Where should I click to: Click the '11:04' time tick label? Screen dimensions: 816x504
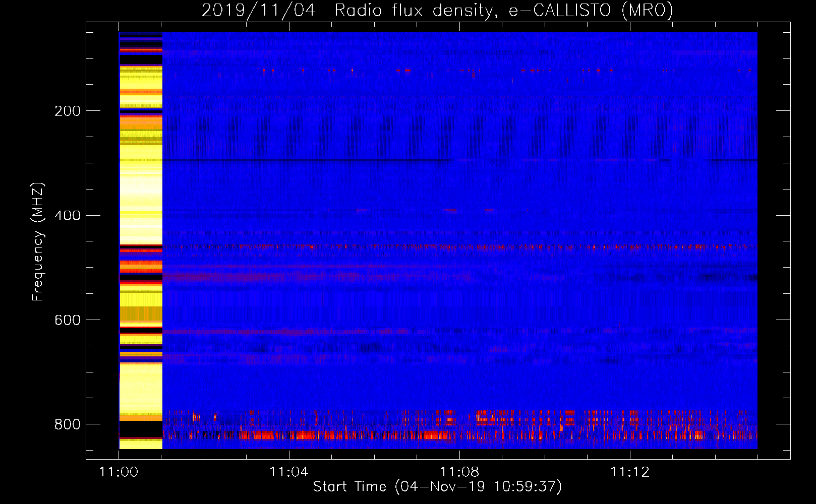(289, 472)
